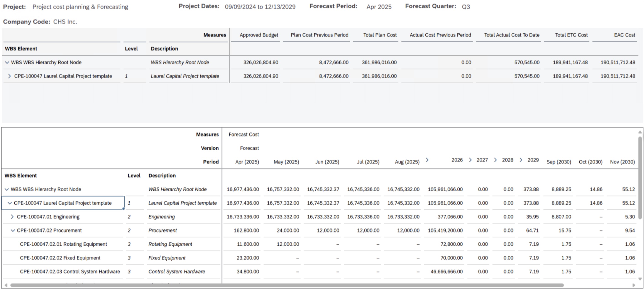Image resolution: width=644 pixels, height=290 pixels.
Task: Expand the 2027 period column chevron
Action: 470,160
